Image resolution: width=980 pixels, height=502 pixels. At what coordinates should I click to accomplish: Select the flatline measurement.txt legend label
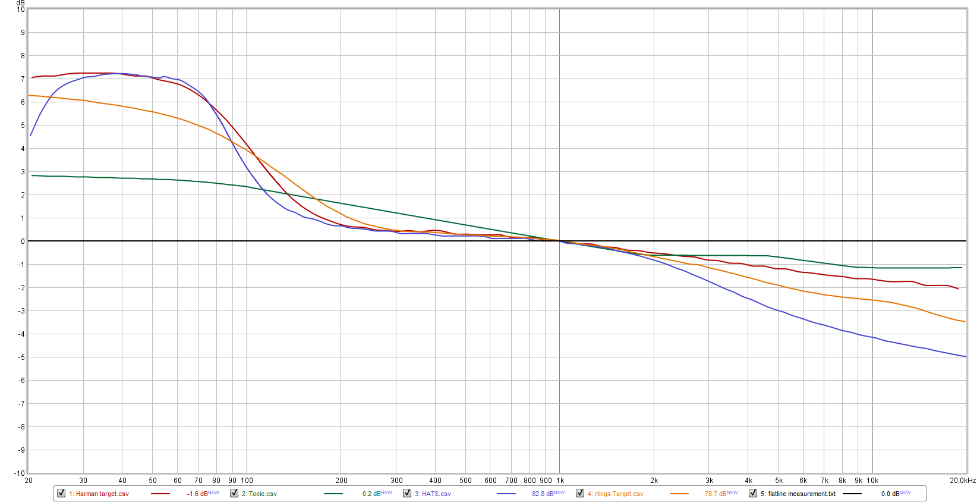[798, 494]
